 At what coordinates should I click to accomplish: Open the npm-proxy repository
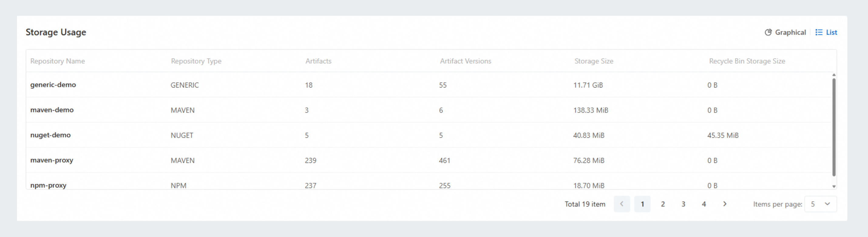pyautogui.click(x=49, y=185)
